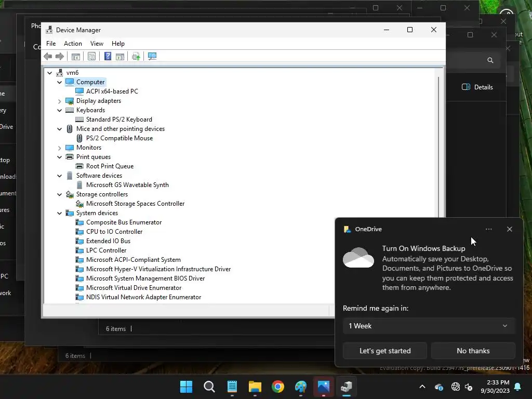Open the notification bell icon
This screenshot has width=532, height=399.
pyautogui.click(x=518, y=387)
